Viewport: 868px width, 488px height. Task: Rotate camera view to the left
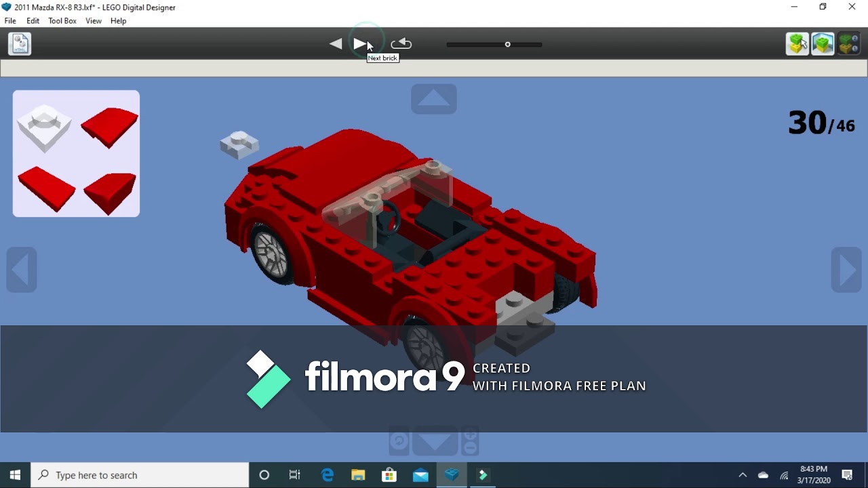click(22, 270)
